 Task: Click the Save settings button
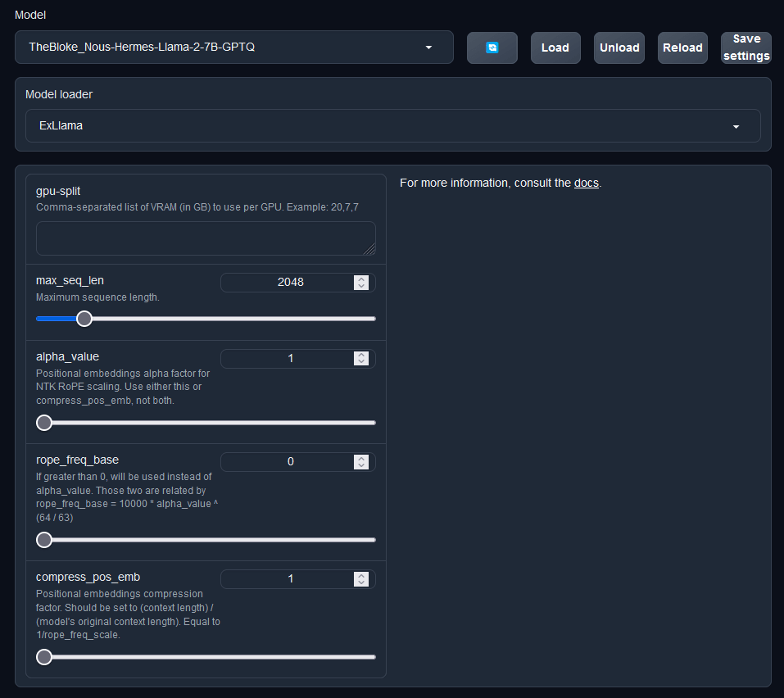pos(746,48)
